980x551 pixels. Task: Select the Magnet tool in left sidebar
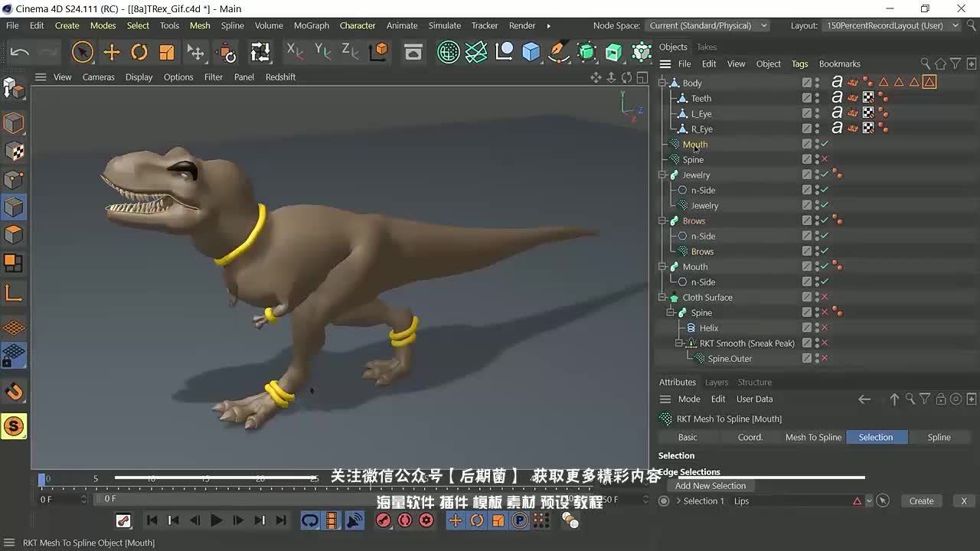pos(14,392)
